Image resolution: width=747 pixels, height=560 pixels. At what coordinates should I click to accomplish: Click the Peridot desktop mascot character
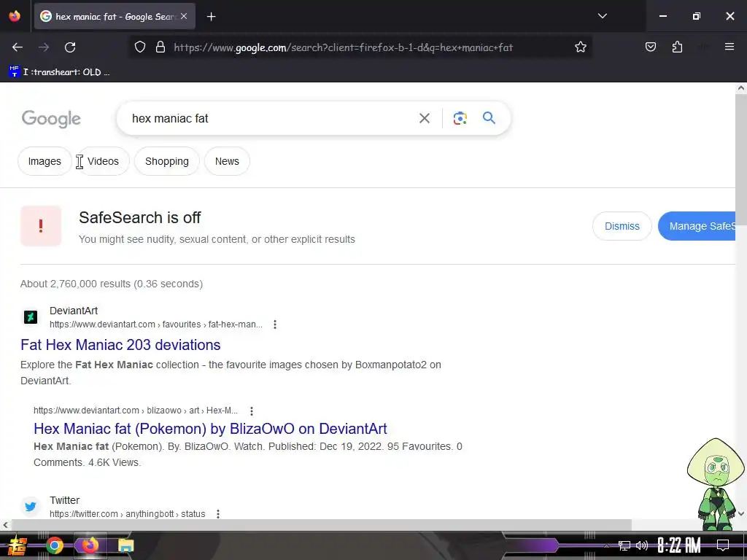tap(716, 484)
